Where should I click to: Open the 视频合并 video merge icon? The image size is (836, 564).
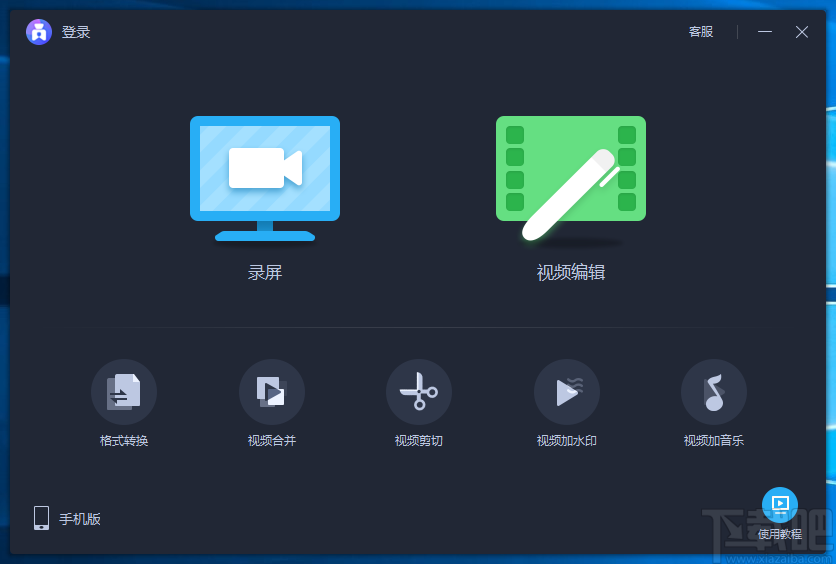click(272, 392)
